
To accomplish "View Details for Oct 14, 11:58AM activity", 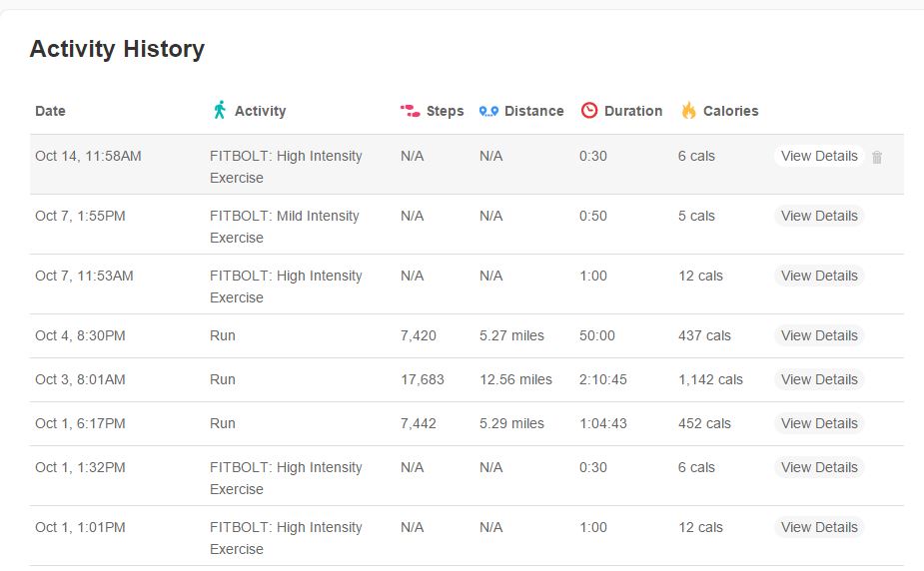I will point(819,156).
